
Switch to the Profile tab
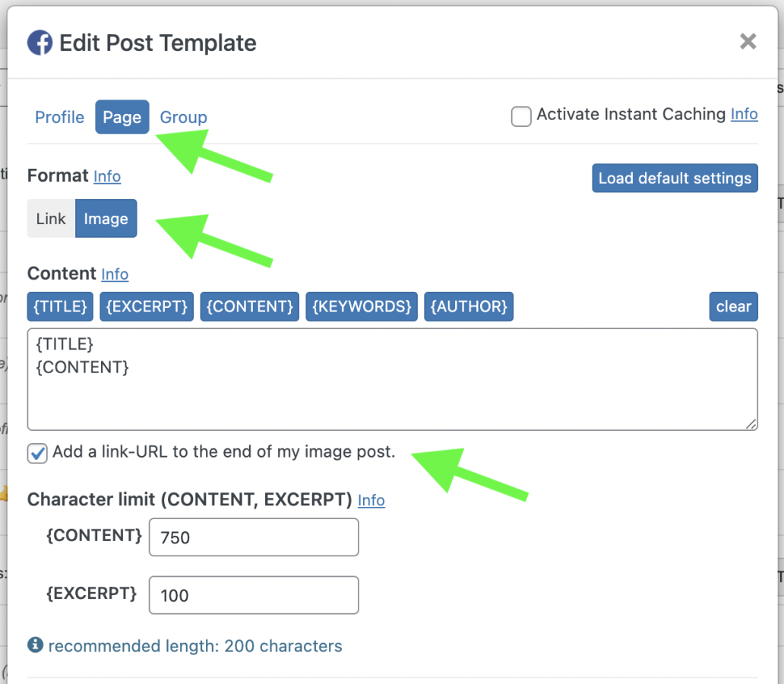59,117
